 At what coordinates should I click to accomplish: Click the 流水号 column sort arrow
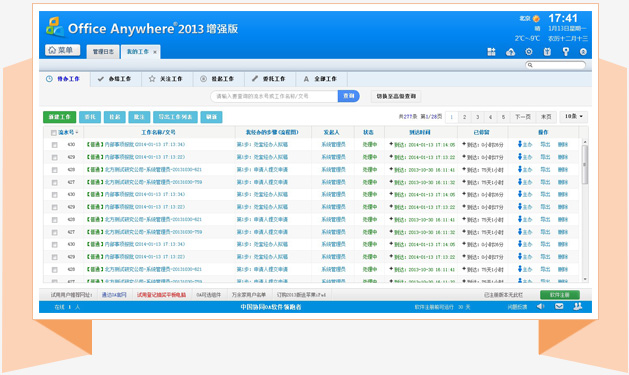pos(77,132)
